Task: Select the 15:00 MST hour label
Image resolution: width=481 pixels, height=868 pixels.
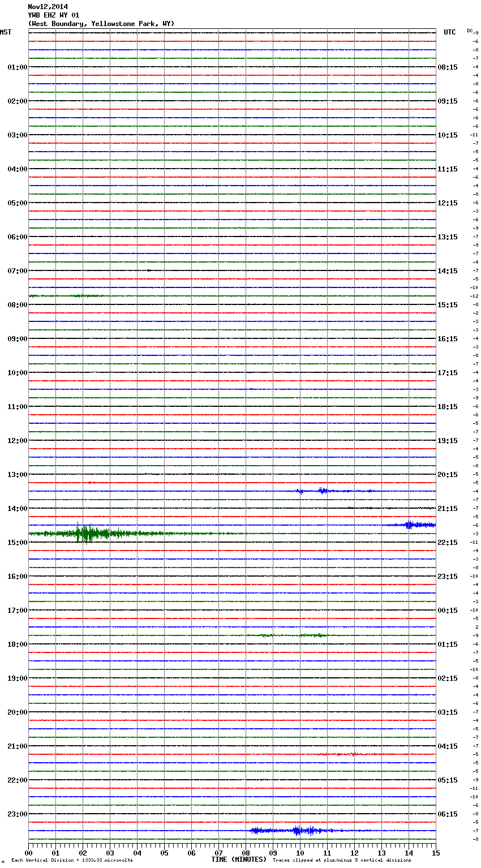Action: click(x=17, y=542)
